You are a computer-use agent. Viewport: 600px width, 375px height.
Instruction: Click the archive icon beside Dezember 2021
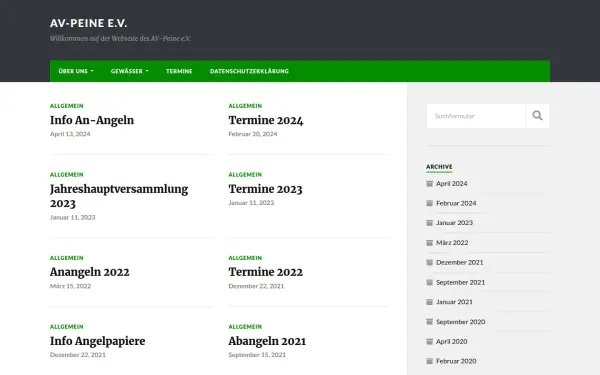click(429, 262)
